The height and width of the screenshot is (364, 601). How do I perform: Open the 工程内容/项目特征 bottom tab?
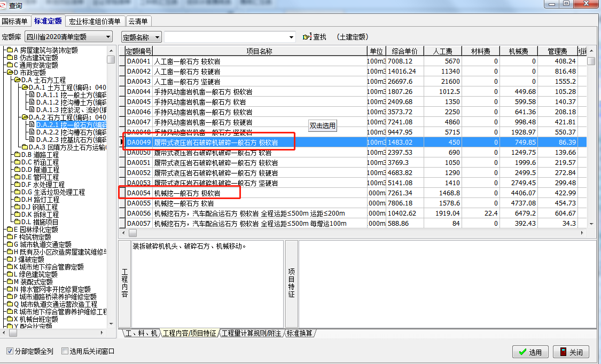coord(189,333)
